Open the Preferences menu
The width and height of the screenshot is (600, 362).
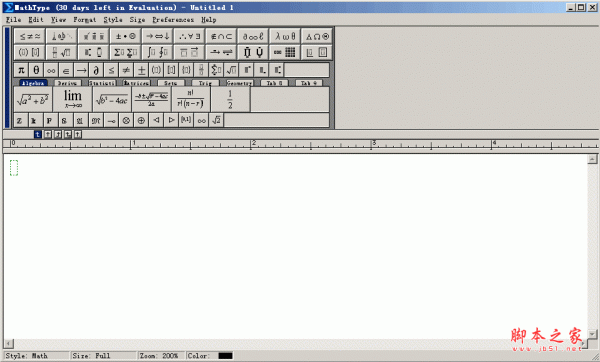(173, 20)
